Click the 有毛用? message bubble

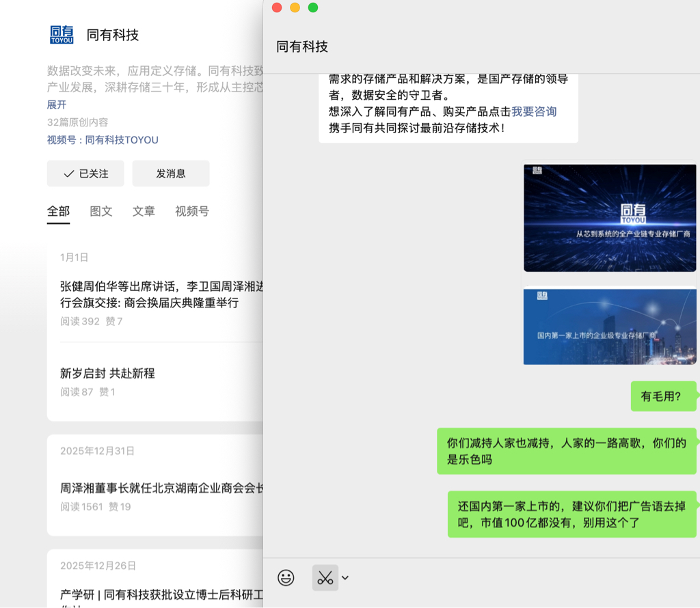point(663,396)
